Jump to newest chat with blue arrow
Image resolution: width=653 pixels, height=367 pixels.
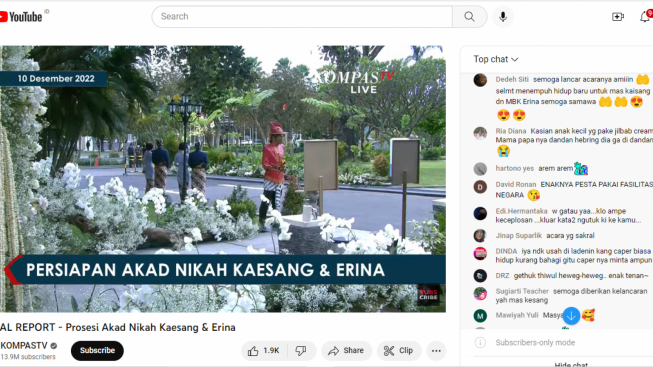571,316
